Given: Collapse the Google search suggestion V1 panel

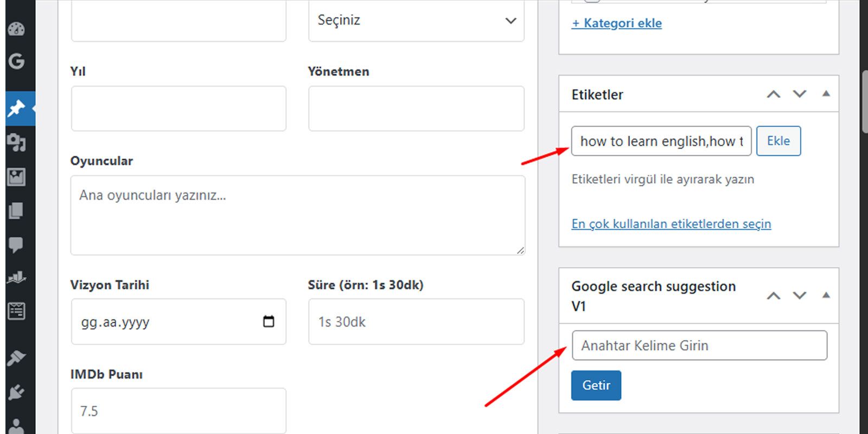Looking at the screenshot, I should (826, 296).
